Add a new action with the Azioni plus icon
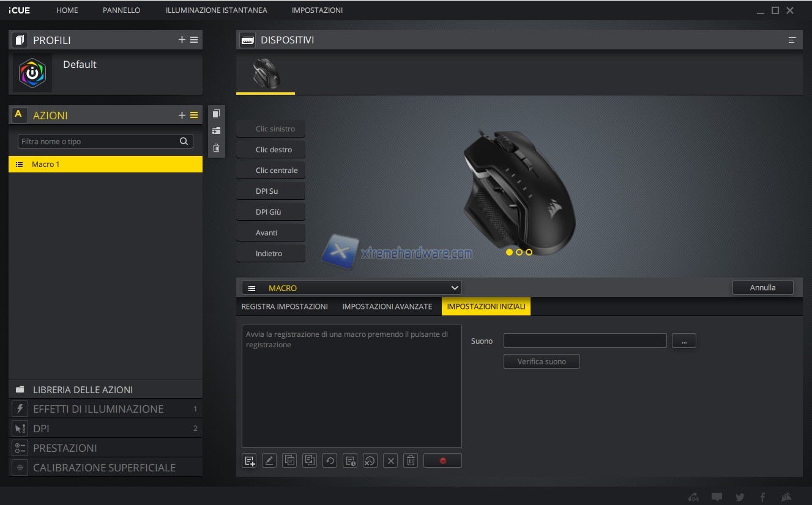This screenshot has height=505, width=812. pos(182,115)
